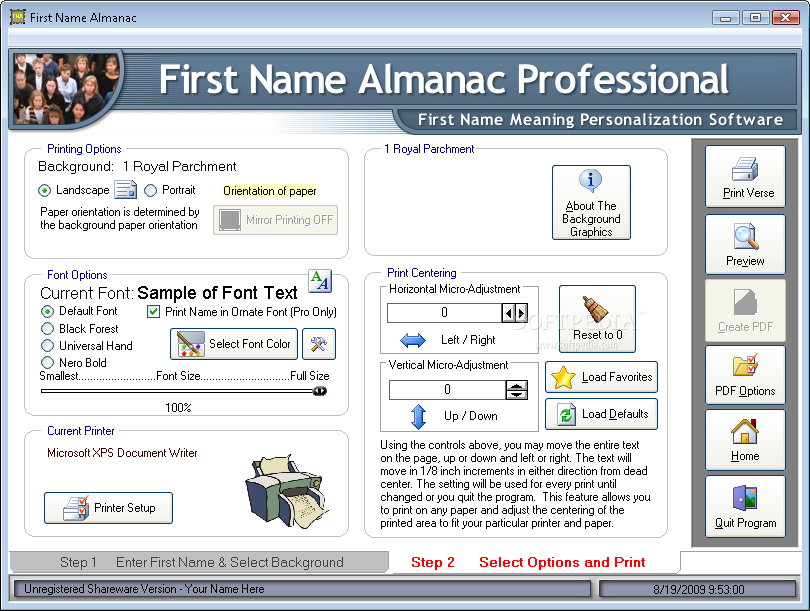The height and width of the screenshot is (611, 810).
Task: Maximize the First Name Almanac window
Action: (755, 18)
